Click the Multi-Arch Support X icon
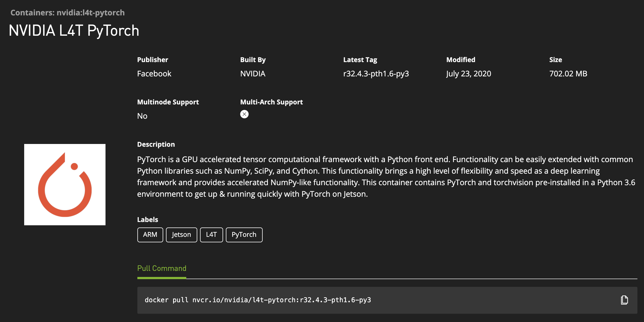This screenshot has height=322, width=644. tap(244, 114)
